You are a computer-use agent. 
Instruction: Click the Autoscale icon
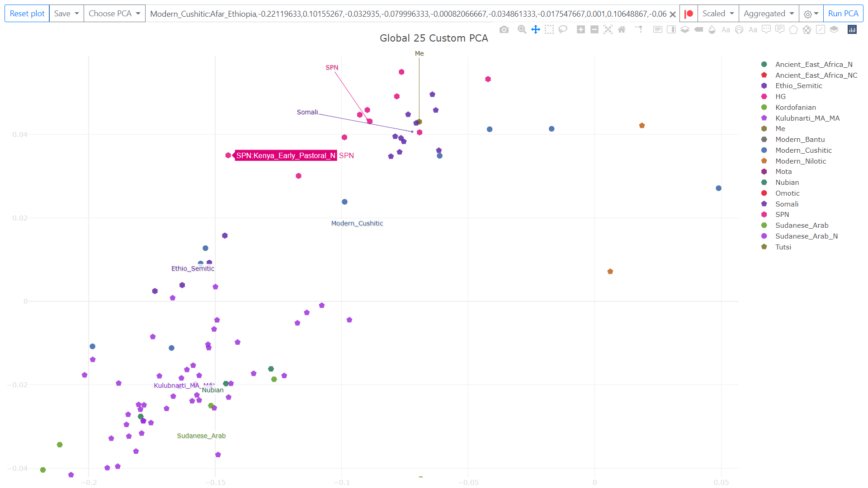[608, 30]
